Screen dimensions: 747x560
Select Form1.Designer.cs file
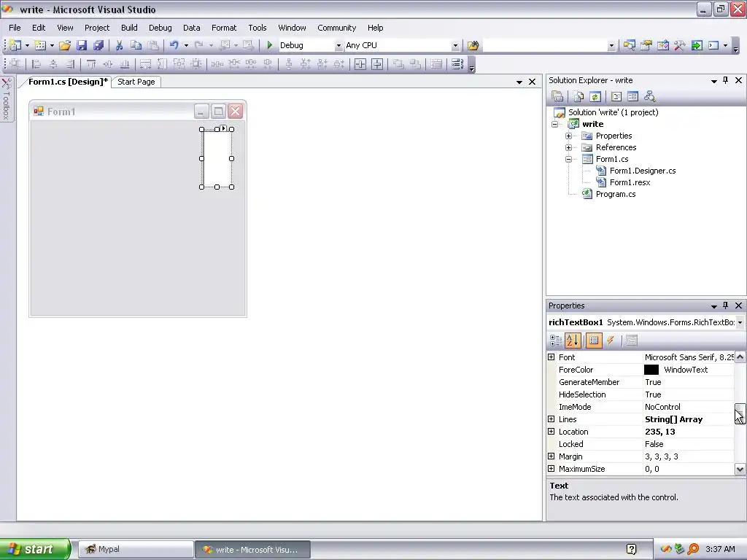643,171
